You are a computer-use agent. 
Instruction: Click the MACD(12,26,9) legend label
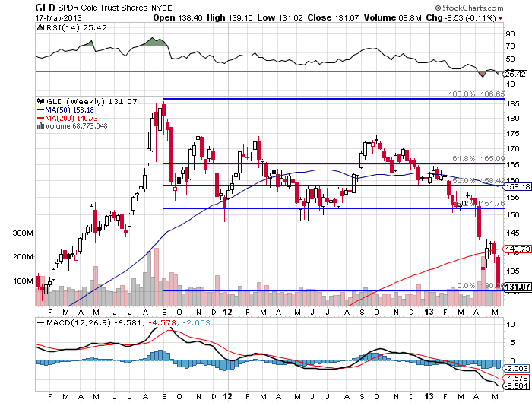click(x=79, y=322)
